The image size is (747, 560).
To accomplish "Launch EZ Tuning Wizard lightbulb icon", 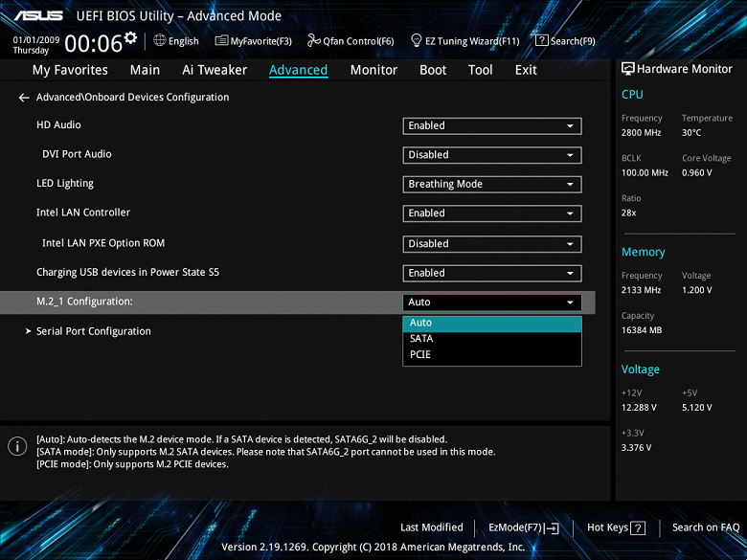I will point(416,40).
